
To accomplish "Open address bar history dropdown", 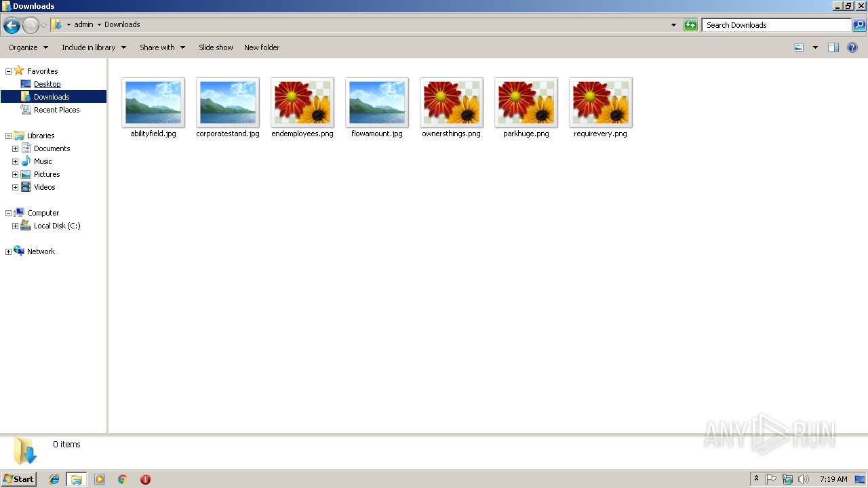I will coord(673,25).
